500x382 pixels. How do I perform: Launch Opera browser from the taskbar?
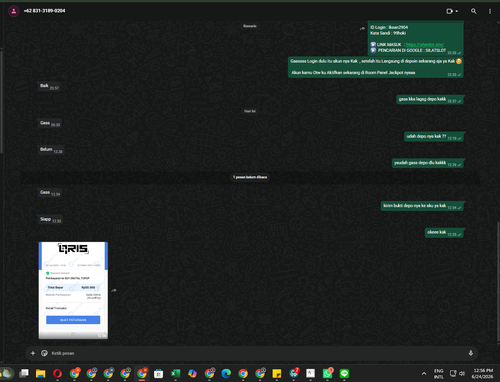(x=57, y=373)
